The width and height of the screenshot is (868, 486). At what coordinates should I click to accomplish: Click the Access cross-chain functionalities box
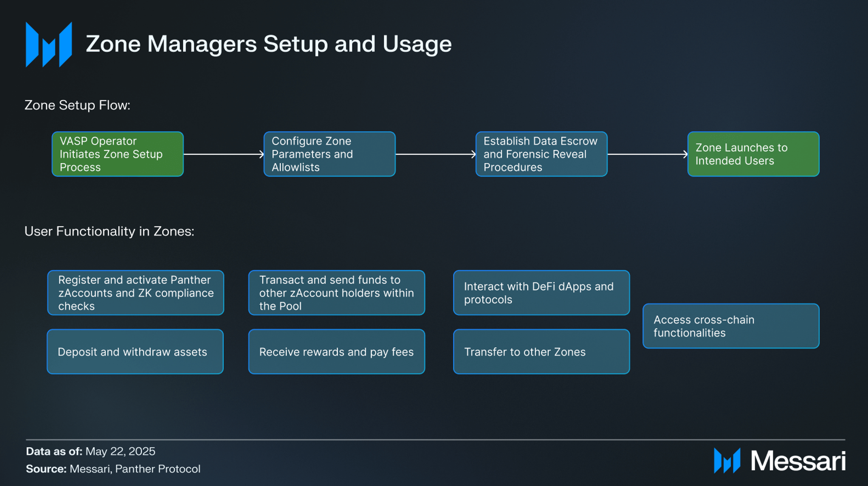(731, 326)
